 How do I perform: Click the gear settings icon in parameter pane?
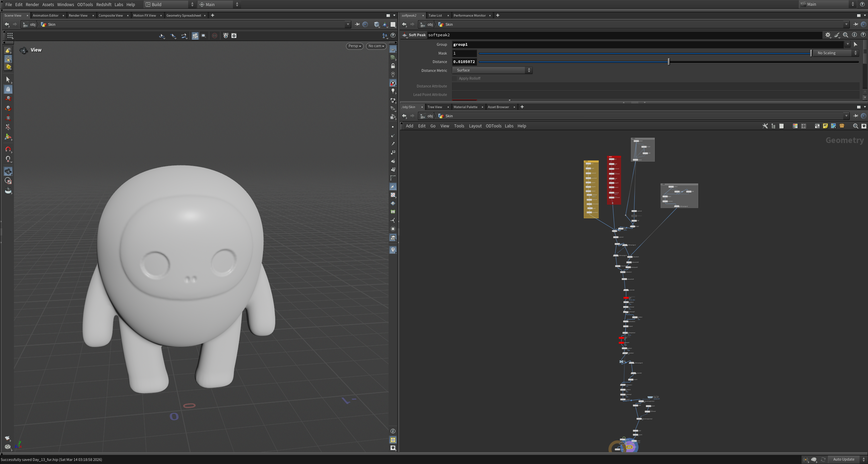[x=828, y=35]
